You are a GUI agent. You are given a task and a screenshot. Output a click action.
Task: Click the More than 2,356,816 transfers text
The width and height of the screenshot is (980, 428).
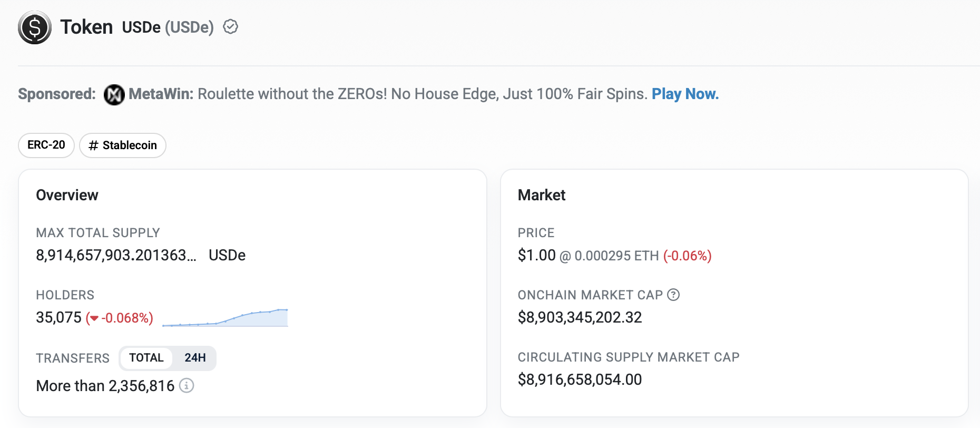point(105,386)
